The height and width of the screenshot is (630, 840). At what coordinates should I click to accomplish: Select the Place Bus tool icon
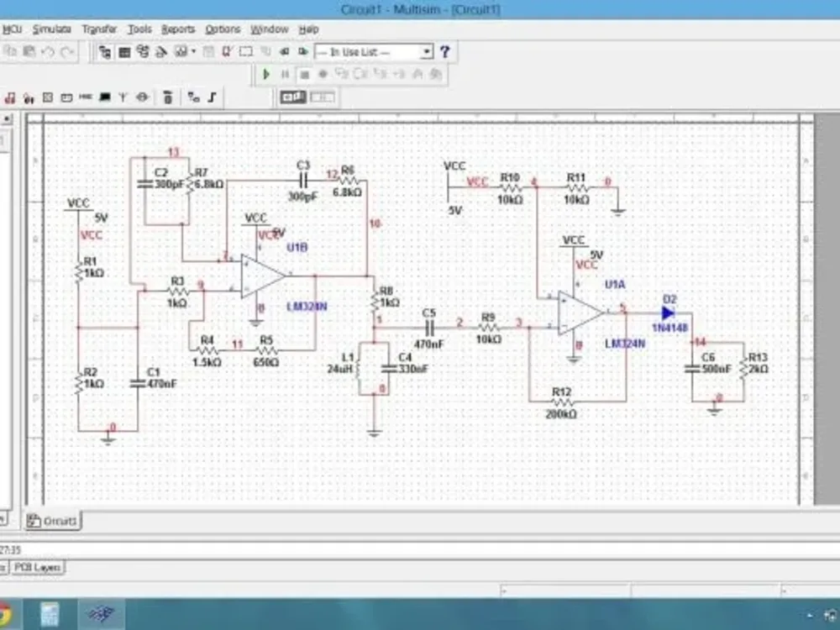213,97
